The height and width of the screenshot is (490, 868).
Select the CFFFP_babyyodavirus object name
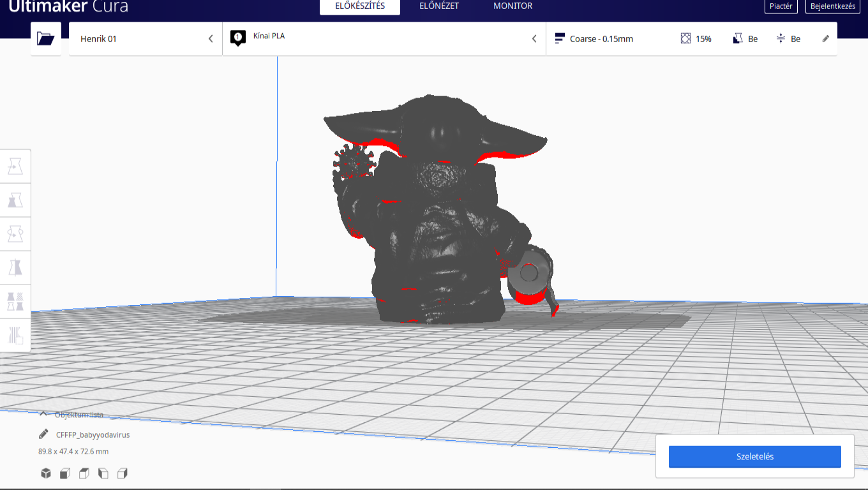[x=93, y=435]
